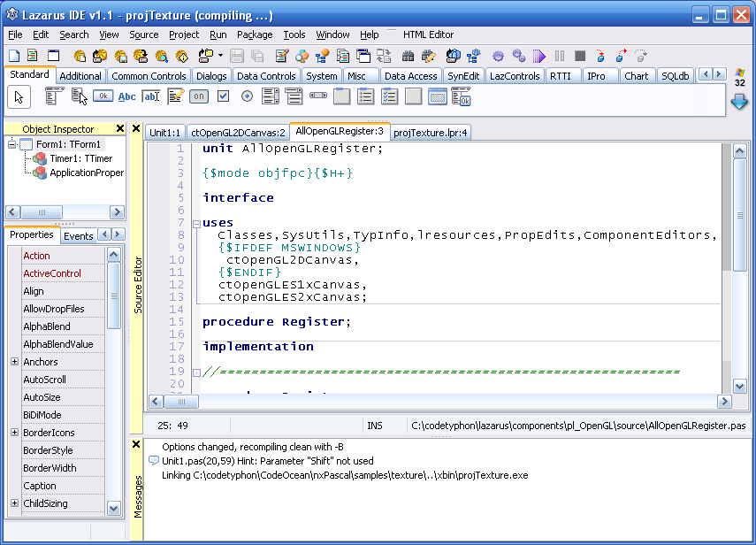Pick the TButton 'Ok' component icon
This screenshot has height=545, width=756.
tap(103, 96)
